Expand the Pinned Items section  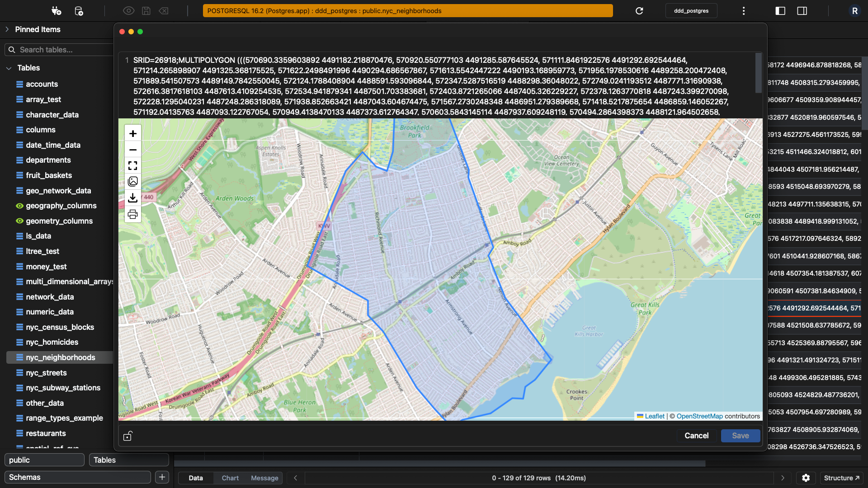pos(7,29)
